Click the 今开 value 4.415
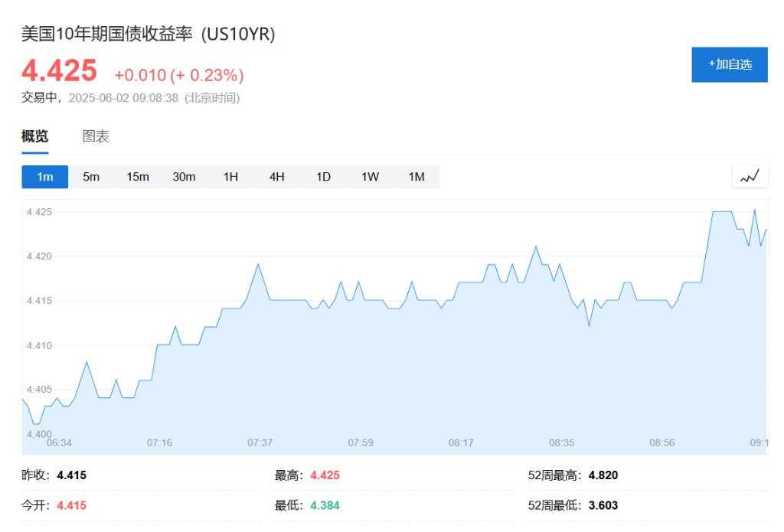 [x=71, y=505]
